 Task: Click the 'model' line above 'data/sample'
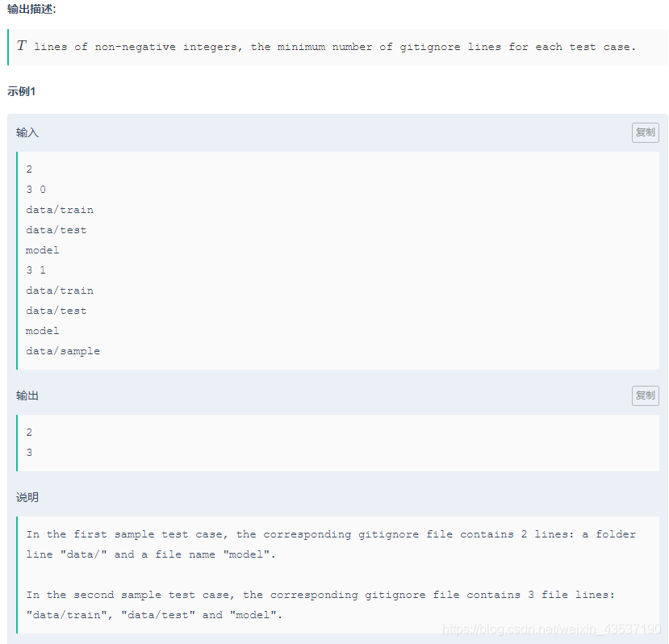[42, 331]
